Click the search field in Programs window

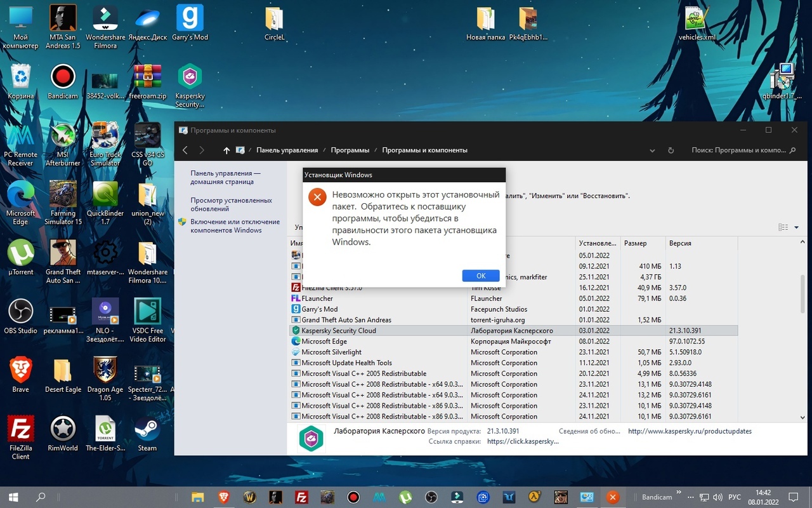[743, 150]
